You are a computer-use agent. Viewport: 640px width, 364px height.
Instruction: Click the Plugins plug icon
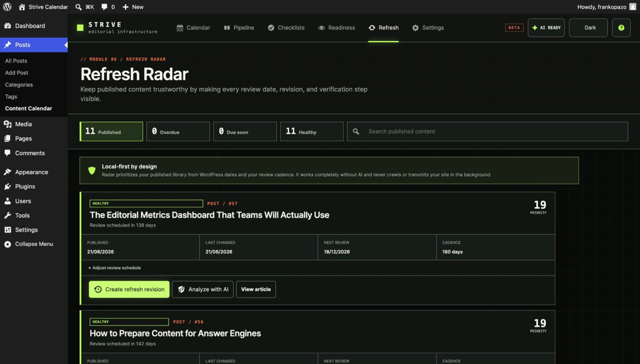pyautogui.click(x=8, y=186)
